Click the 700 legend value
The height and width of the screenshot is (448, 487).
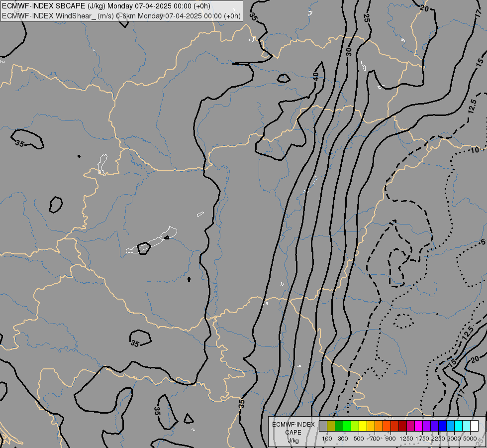pos(375,439)
